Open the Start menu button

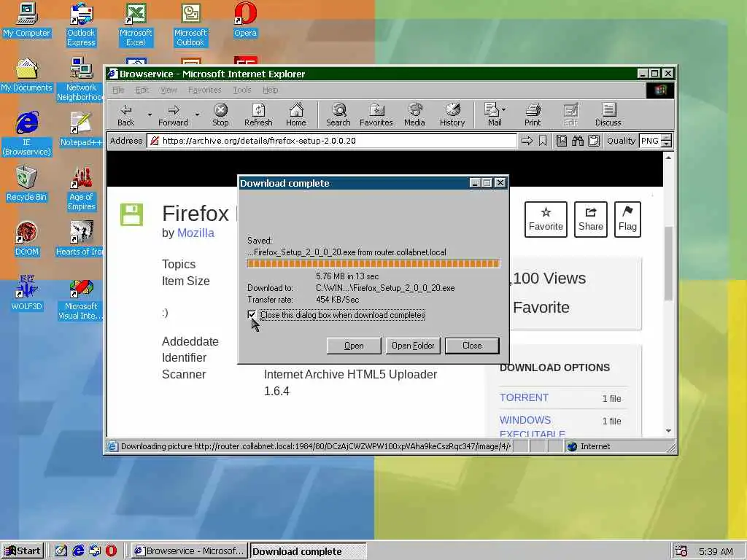tap(23, 551)
